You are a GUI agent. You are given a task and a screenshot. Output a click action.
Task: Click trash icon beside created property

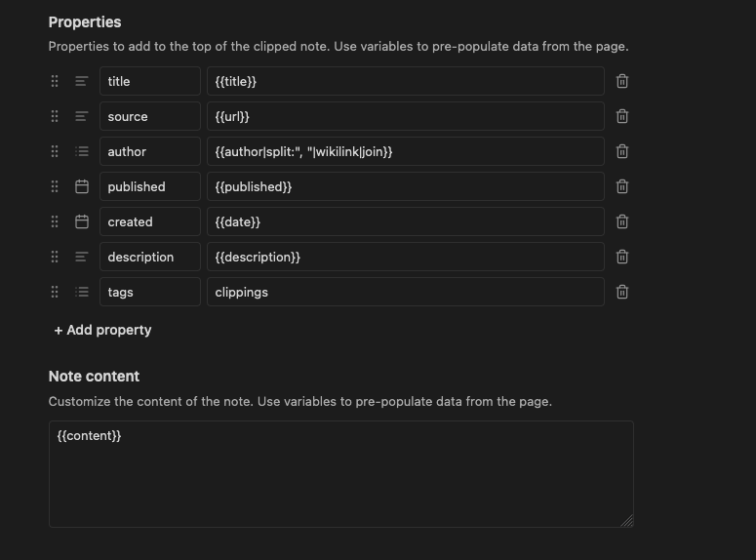click(x=622, y=221)
